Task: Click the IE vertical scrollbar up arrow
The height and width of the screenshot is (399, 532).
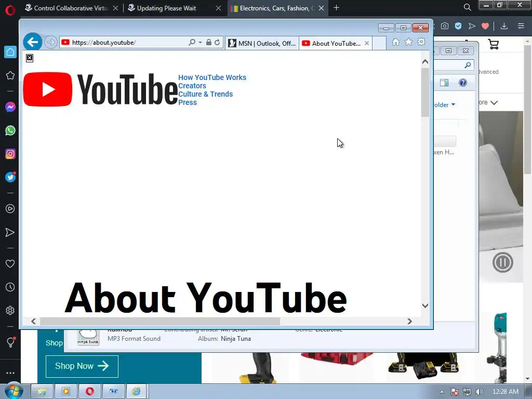Action: coord(425,62)
